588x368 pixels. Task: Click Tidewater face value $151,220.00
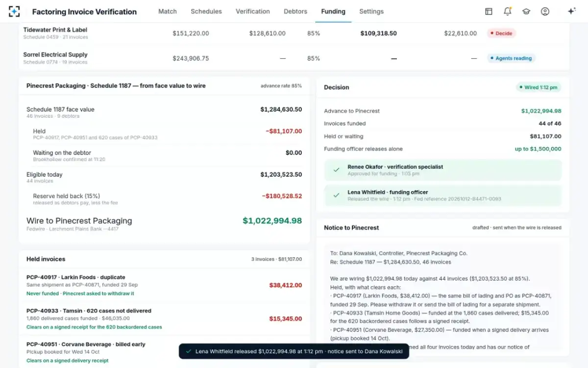click(191, 33)
